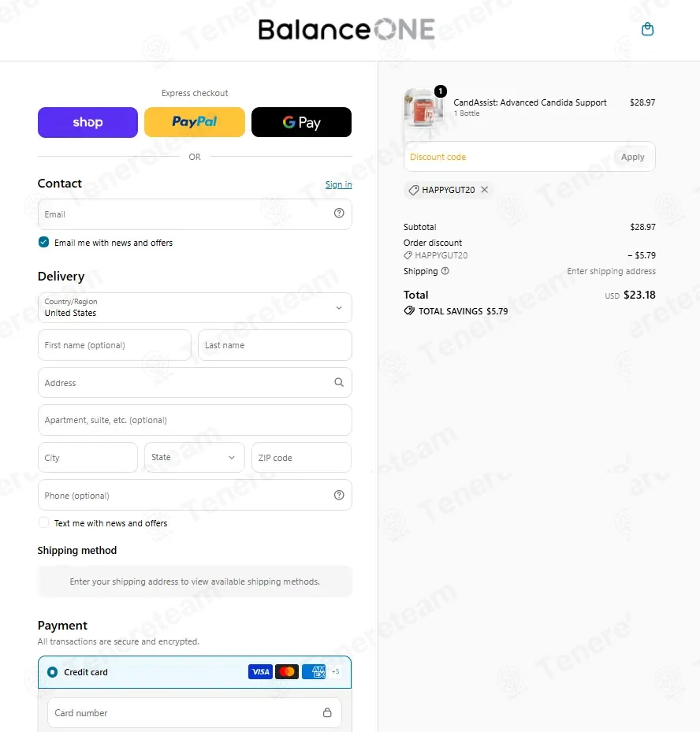Click the Phone (optional) field
The width and height of the screenshot is (700, 732).
pos(195,496)
